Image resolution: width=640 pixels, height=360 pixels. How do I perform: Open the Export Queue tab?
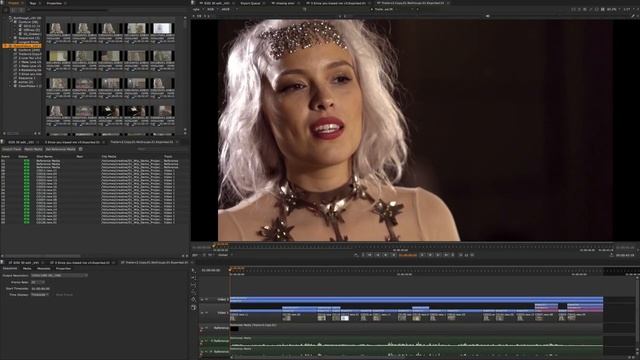pyautogui.click(x=250, y=3)
